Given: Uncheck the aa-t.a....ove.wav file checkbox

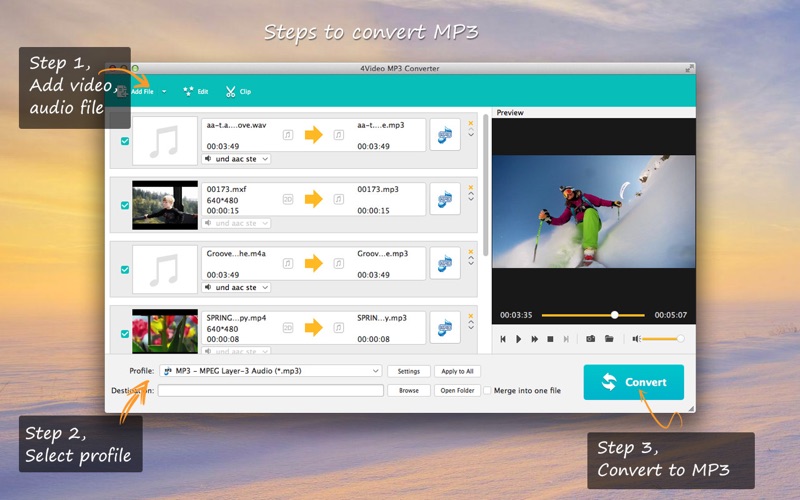Looking at the screenshot, I should [125, 141].
